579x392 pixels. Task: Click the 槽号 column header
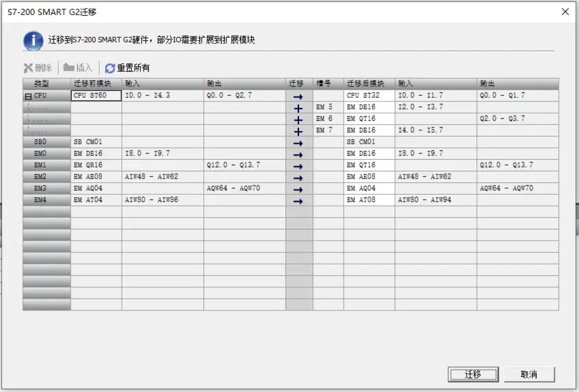(x=328, y=84)
